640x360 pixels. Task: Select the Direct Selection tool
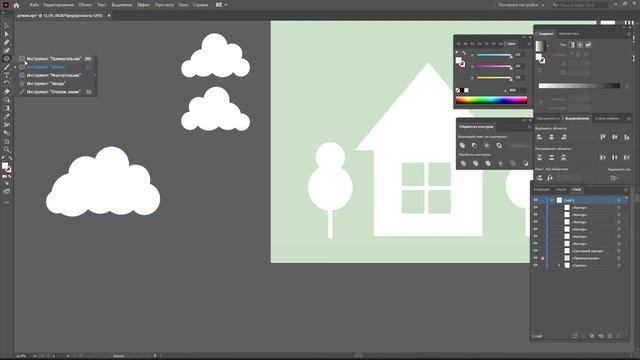(7, 34)
